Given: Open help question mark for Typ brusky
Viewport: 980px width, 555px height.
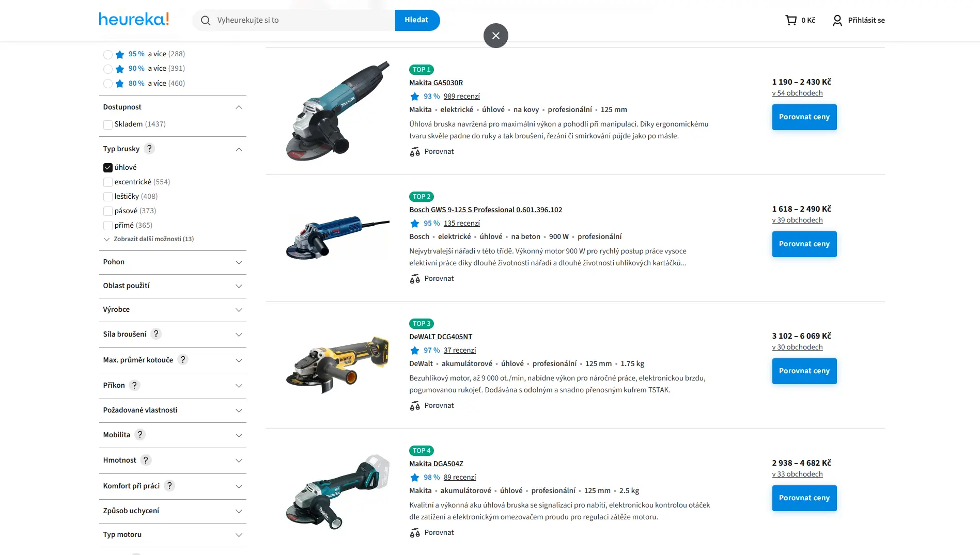Looking at the screenshot, I should tap(149, 149).
